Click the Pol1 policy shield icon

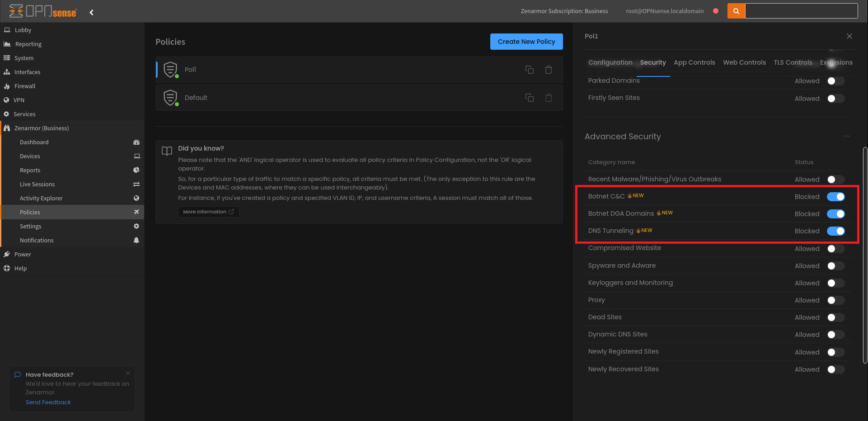point(170,70)
